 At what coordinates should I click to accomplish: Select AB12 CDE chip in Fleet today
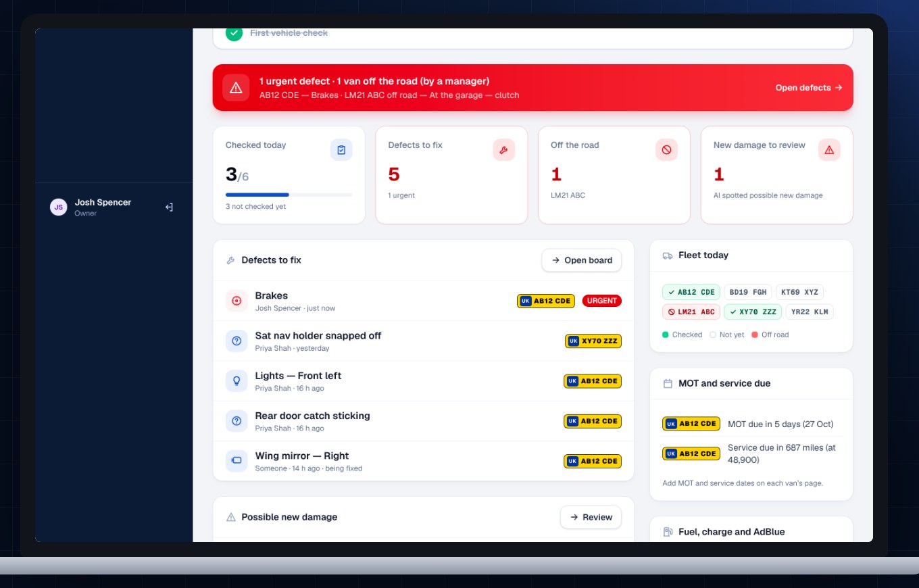click(x=691, y=293)
